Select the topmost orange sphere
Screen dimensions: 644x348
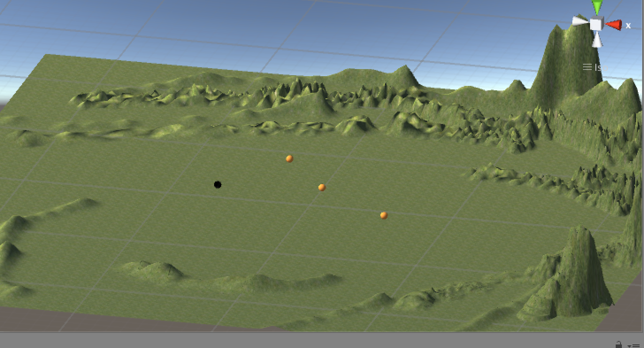289,159
